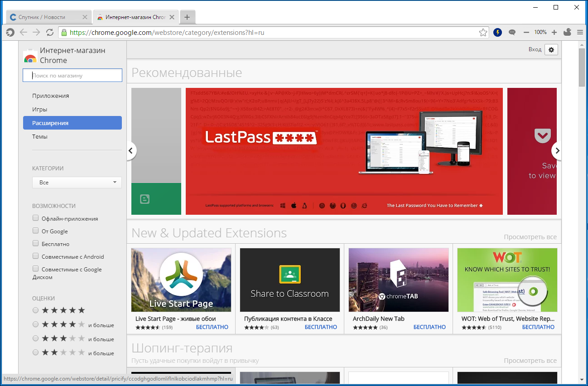Click Просмотреть все for New & Updated Extensions

530,237
